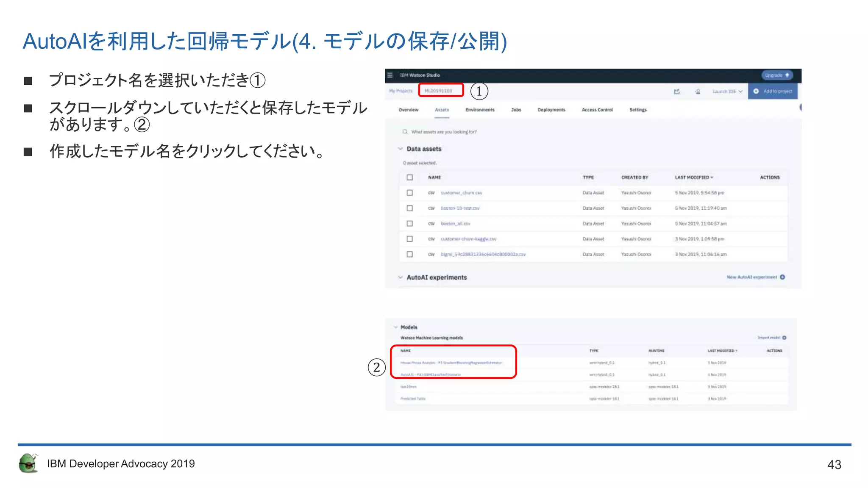868x488 pixels.
Task: Switch to the Settings tab
Action: [638, 110]
